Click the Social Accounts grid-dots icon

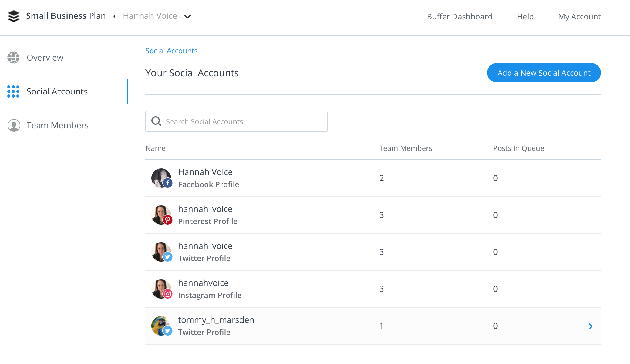coord(13,91)
